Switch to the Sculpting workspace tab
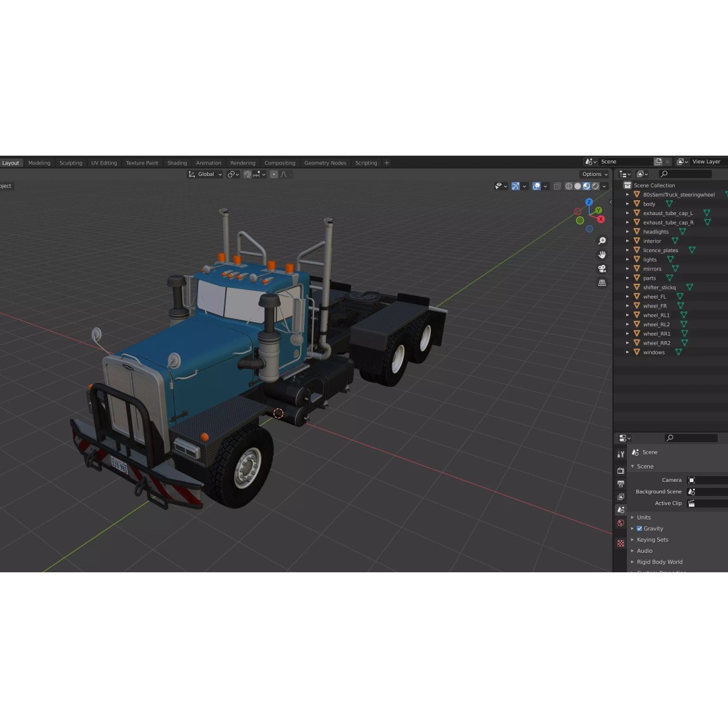Image resolution: width=728 pixels, height=728 pixels. [71, 163]
